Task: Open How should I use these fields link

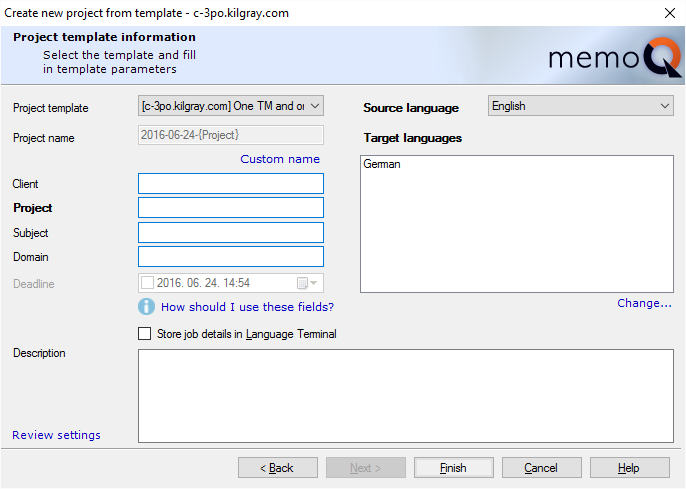Action: pyautogui.click(x=247, y=307)
